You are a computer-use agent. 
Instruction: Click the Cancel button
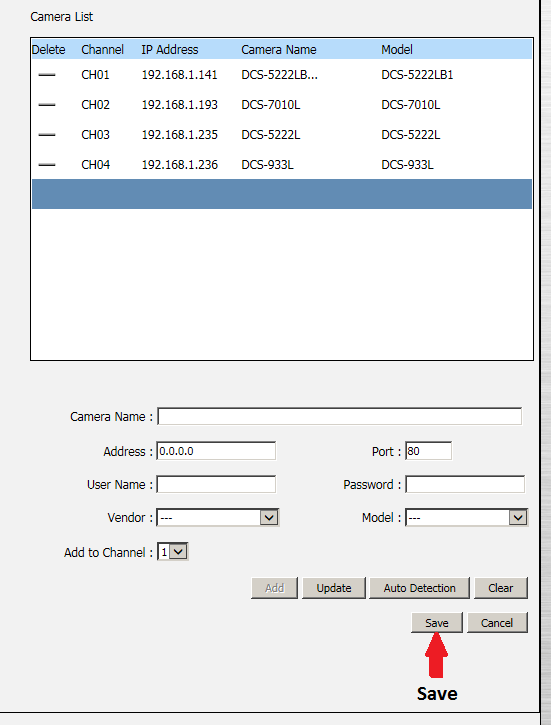point(497,623)
